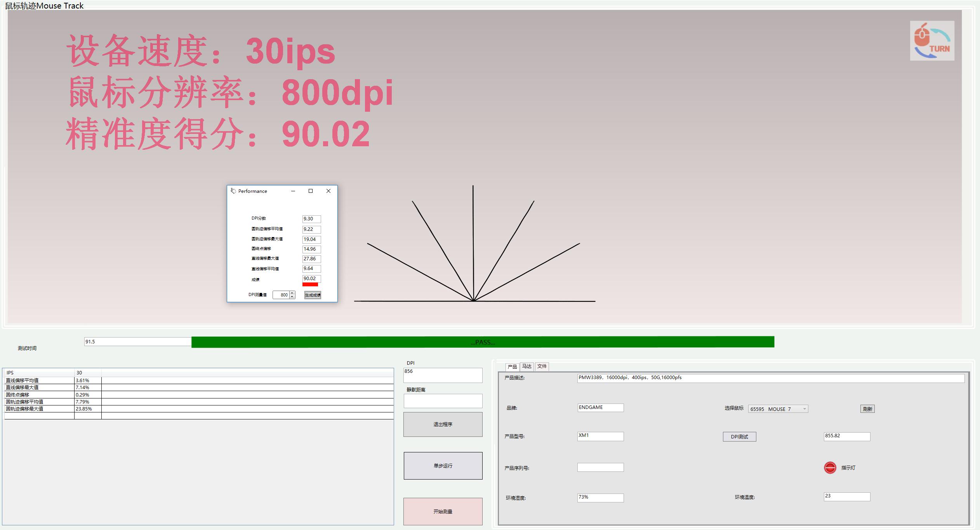This screenshot has width=980, height=530.
Task: Close the Performance dialog
Action: 328,191
